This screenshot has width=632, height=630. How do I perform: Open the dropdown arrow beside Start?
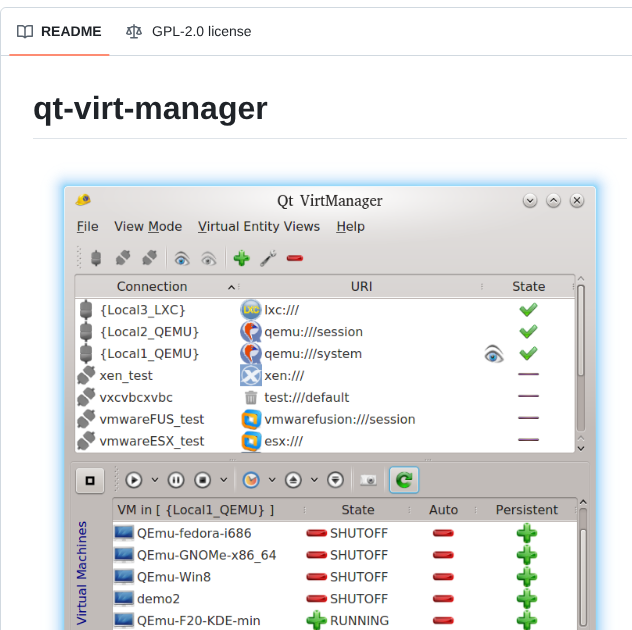155,480
